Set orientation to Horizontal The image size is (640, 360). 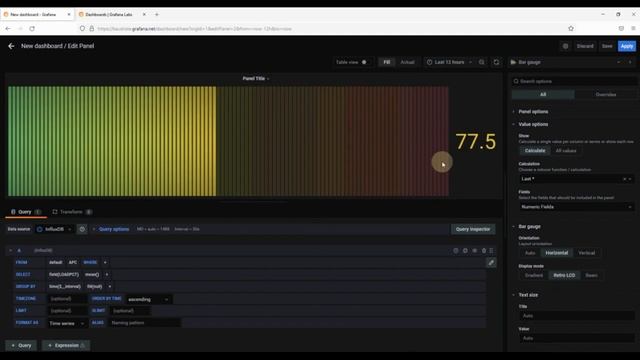tap(557, 253)
